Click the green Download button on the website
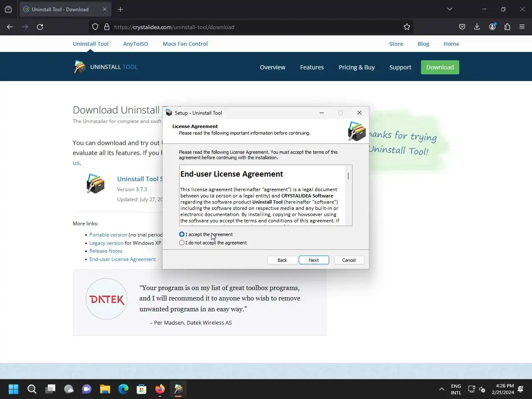Viewport: 532px width, 399px height. [440, 67]
